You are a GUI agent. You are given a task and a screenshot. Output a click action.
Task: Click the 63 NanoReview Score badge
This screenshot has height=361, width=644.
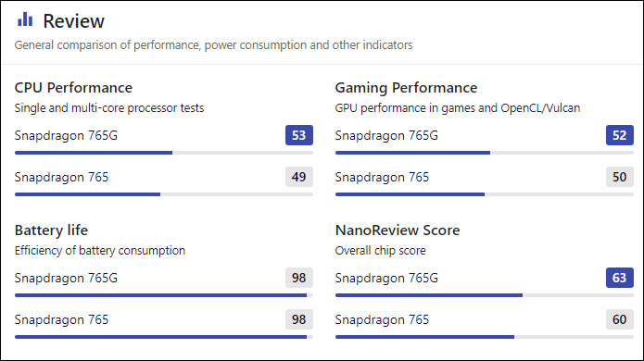pos(619,278)
